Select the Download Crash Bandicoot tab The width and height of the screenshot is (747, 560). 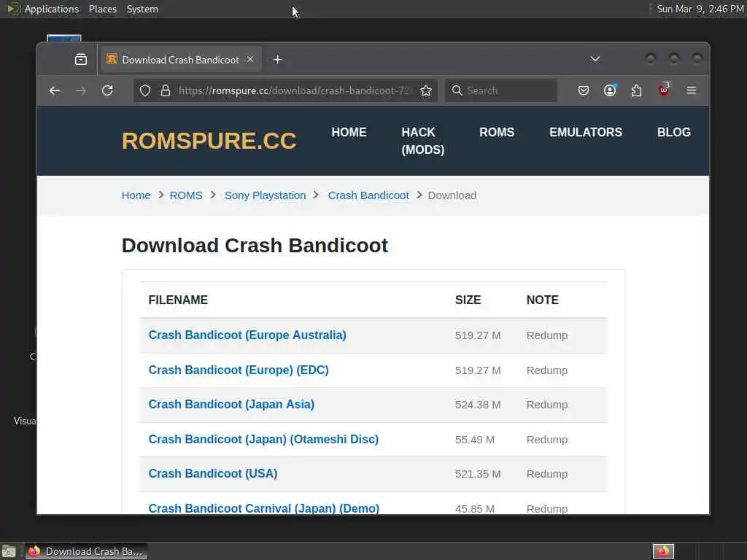coord(181,60)
